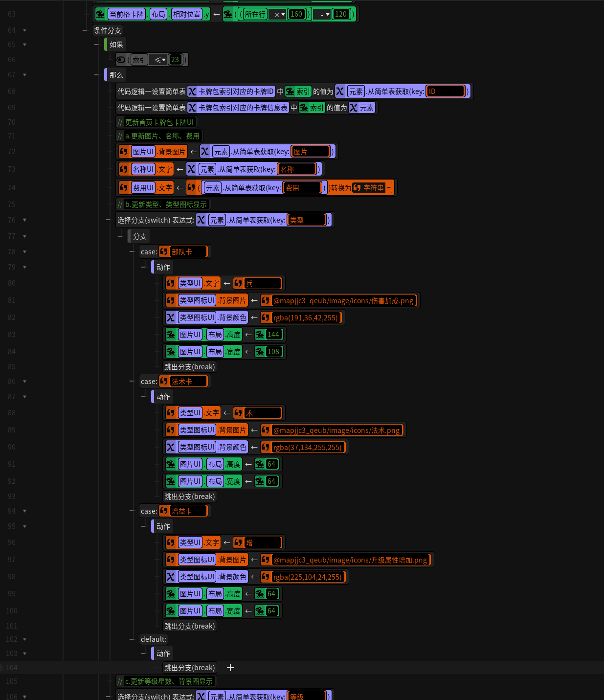The image size is (604, 700).
Task: Select the 条件分支 block header
Action: [108, 30]
